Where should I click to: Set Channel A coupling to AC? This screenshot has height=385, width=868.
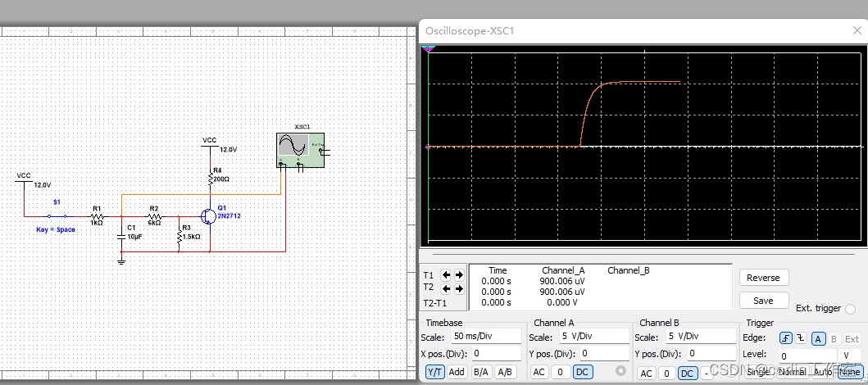click(539, 372)
